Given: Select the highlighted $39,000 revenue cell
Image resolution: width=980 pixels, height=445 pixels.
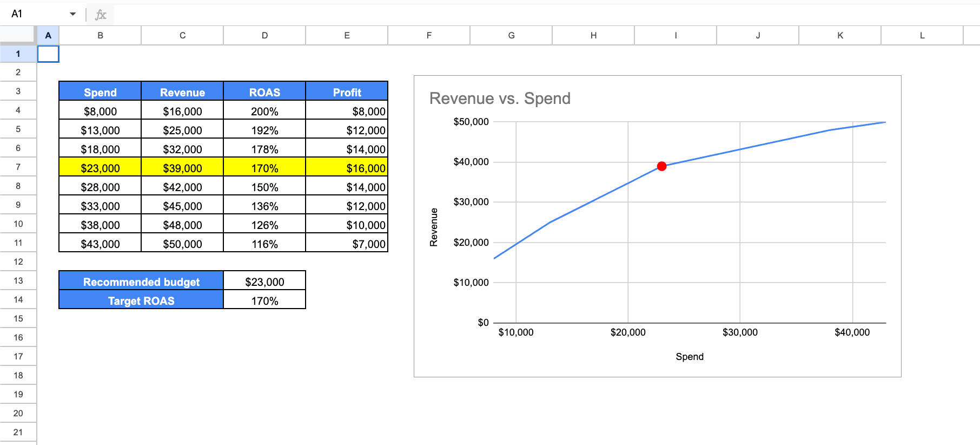Looking at the screenshot, I should (x=182, y=167).
